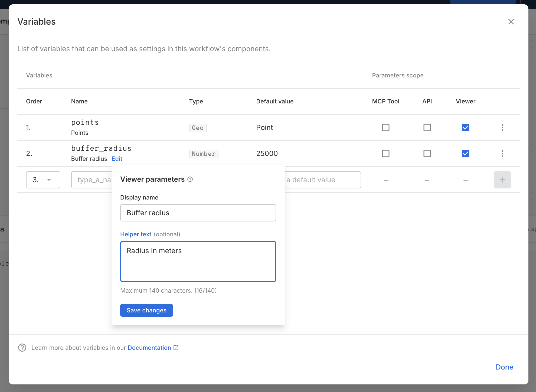Open options menu for buffer_radius variable
Image resolution: width=536 pixels, height=392 pixels.
coord(502,153)
